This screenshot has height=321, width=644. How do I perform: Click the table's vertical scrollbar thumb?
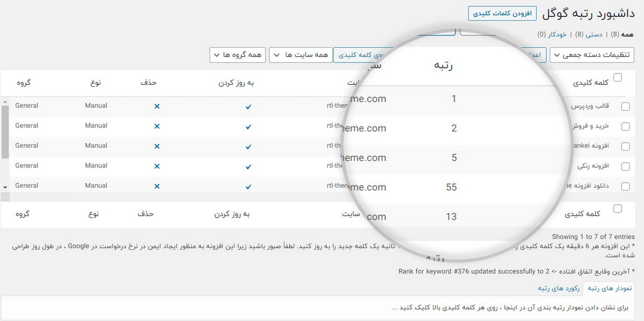point(5,132)
